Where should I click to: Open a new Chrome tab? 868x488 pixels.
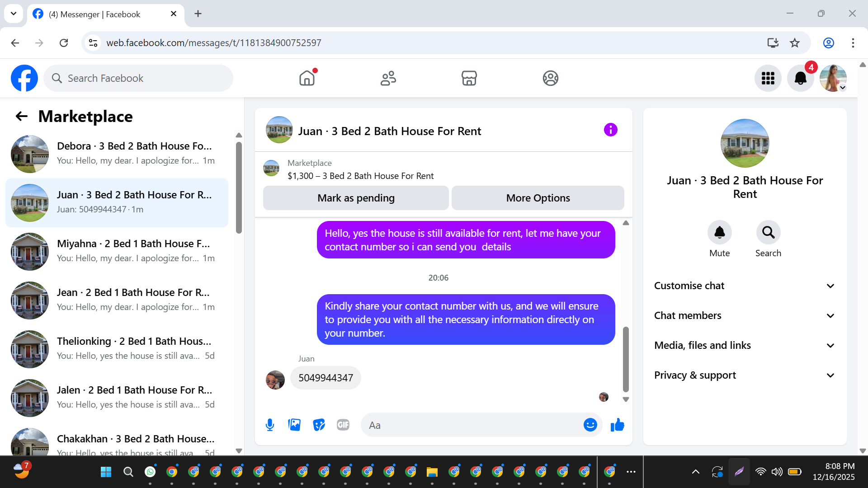(x=198, y=14)
